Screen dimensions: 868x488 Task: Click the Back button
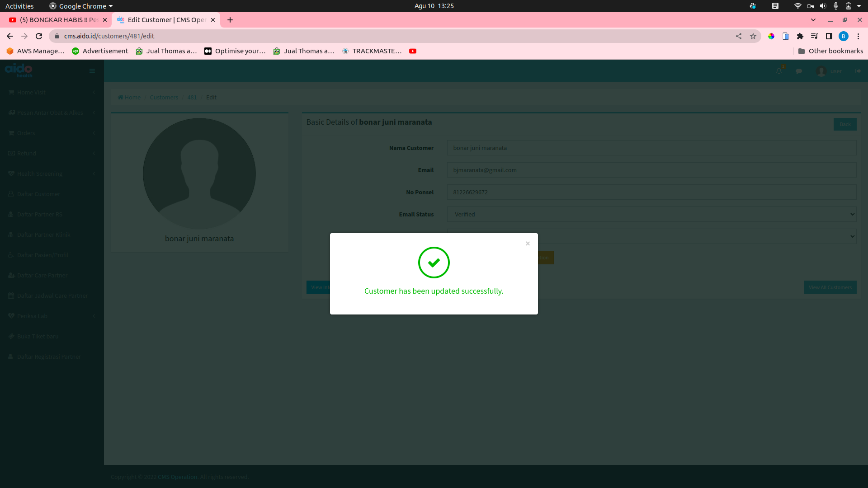click(844, 124)
